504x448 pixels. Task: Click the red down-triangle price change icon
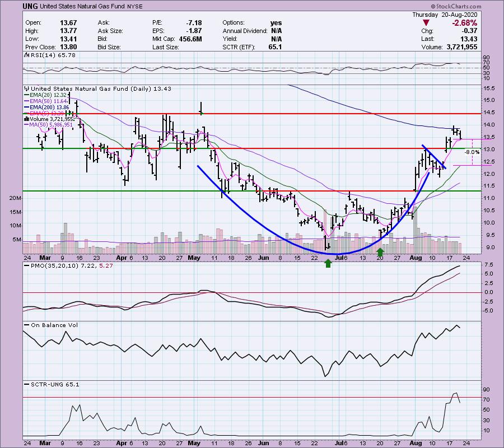click(x=426, y=23)
